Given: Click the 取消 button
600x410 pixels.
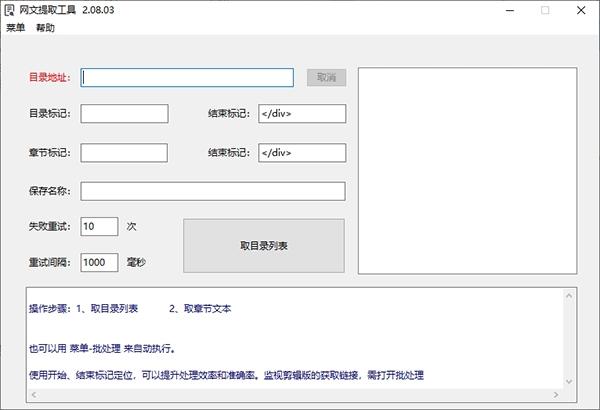Looking at the screenshot, I should tap(326, 77).
